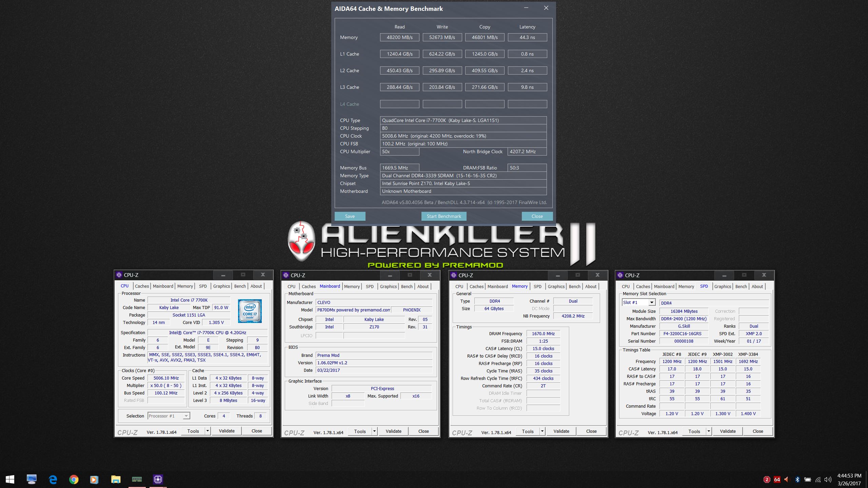
Task: Click Validate in the CPU-Z SPD window
Action: [x=728, y=431]
